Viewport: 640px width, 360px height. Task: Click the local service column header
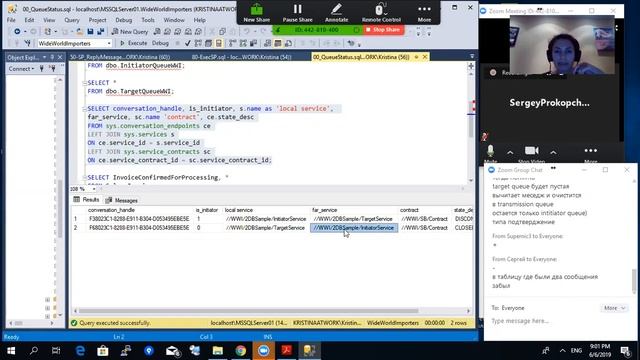[266, 210]
